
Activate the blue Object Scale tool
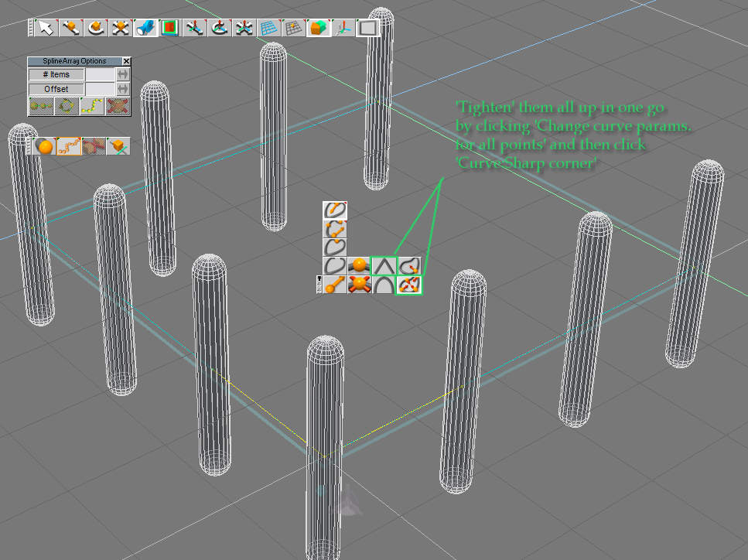[145, 29]
